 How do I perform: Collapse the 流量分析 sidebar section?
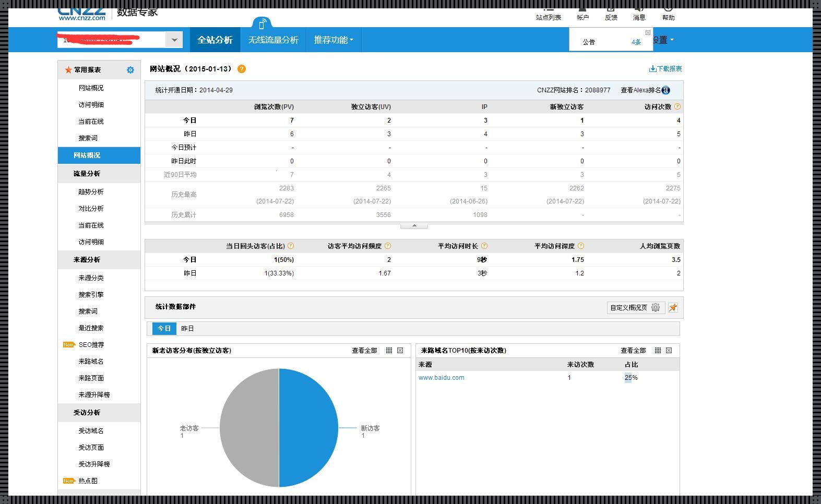pyautogui.click(x=99, y=174)
